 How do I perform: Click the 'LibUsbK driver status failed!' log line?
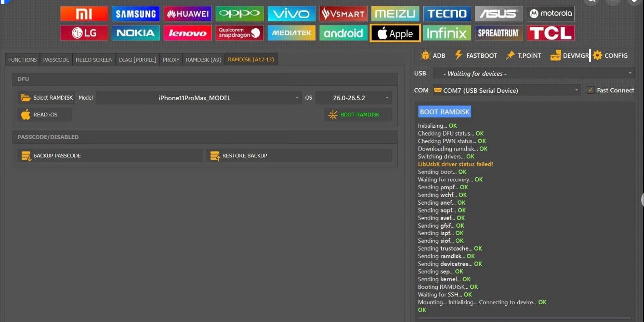tap(455, 164)
